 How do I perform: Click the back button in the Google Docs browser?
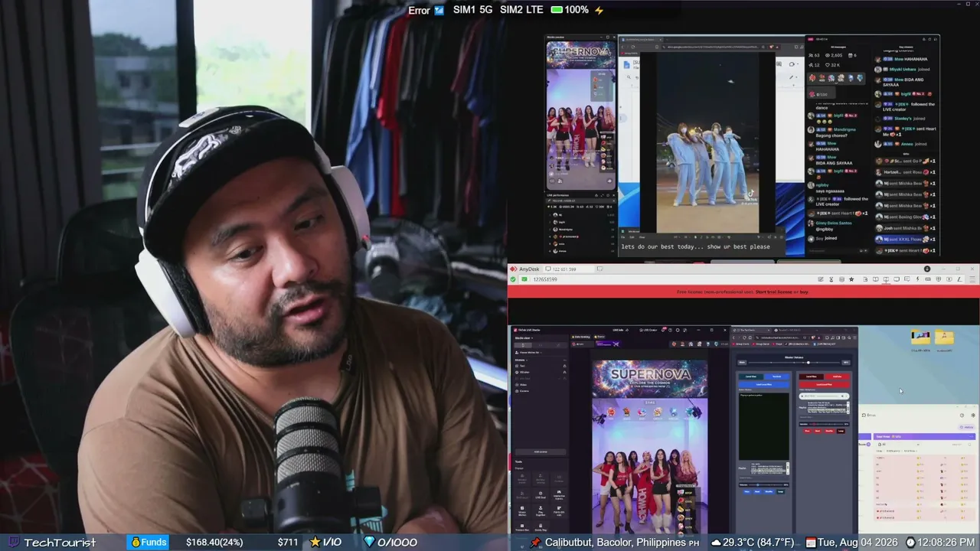[x=623, y=47]
